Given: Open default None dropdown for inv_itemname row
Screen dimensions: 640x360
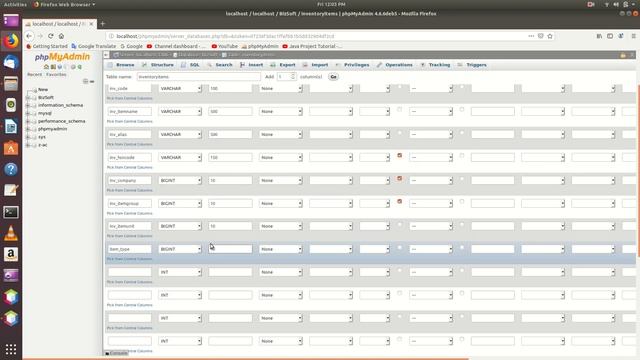Looking at the screenshot, I should pyautogui.click(x=280, y=111).
